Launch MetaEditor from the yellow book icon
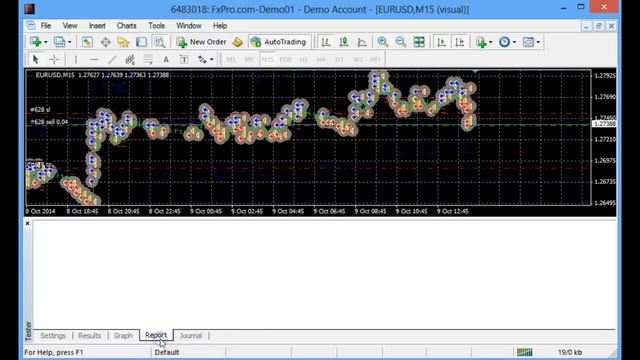Viewport: 640px width, 360px height. pyautogui.click(x=238, y=42)
